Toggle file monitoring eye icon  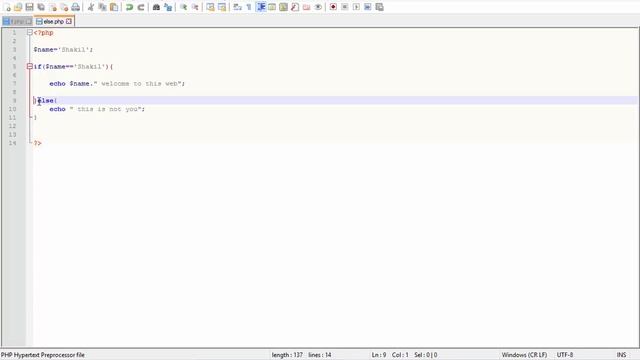[318, 7]
